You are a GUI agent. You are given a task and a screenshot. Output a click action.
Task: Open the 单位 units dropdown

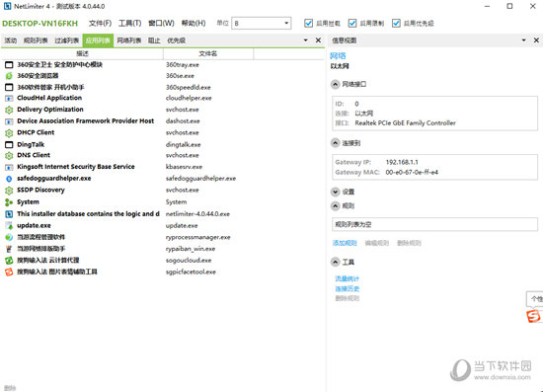pyautogui.click(x=262, y=23)
